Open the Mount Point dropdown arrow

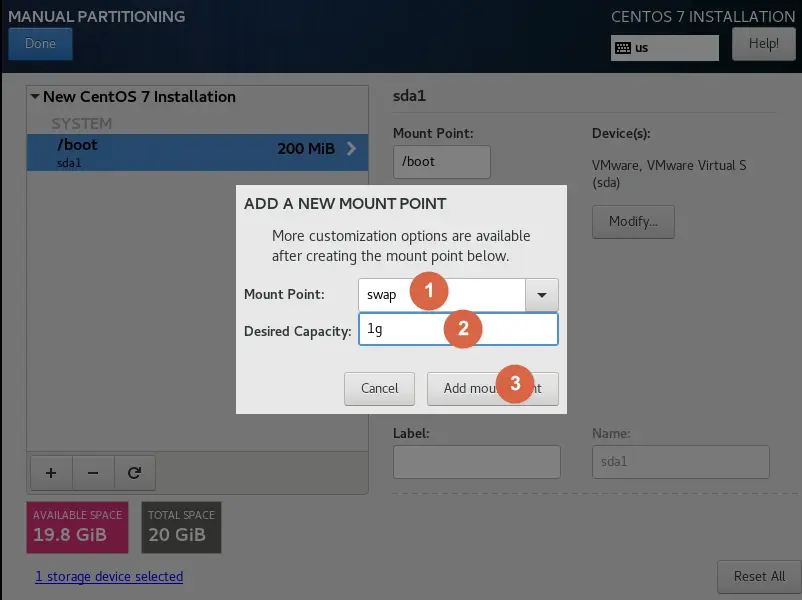(542, 295)
